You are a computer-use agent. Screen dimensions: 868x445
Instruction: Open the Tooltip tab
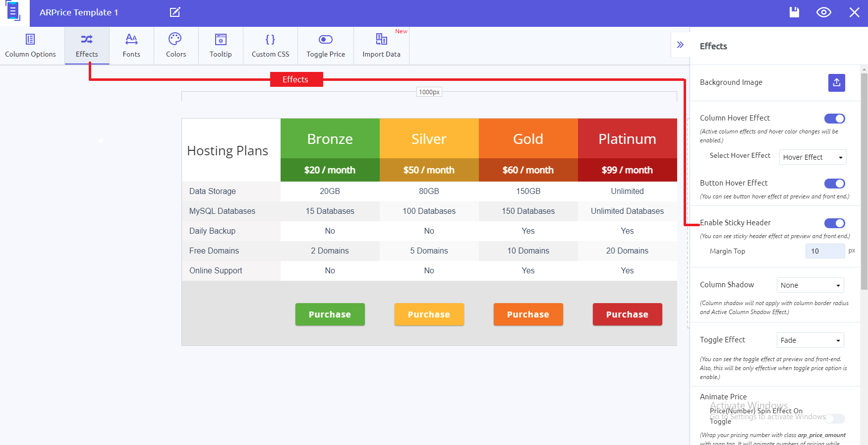[221, 46]
